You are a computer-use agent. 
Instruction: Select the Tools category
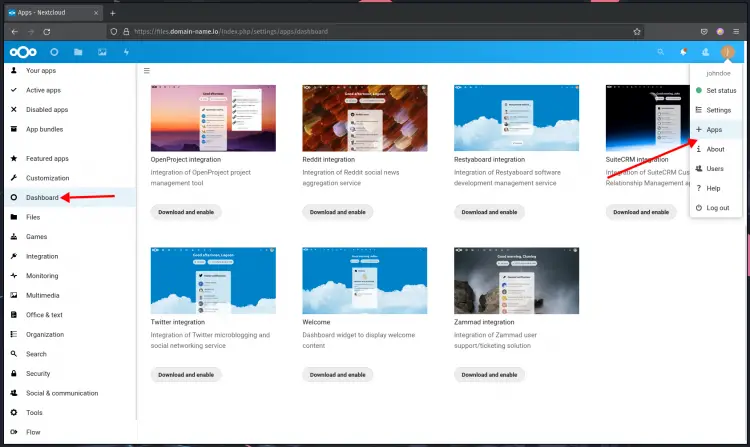[70, 413]
